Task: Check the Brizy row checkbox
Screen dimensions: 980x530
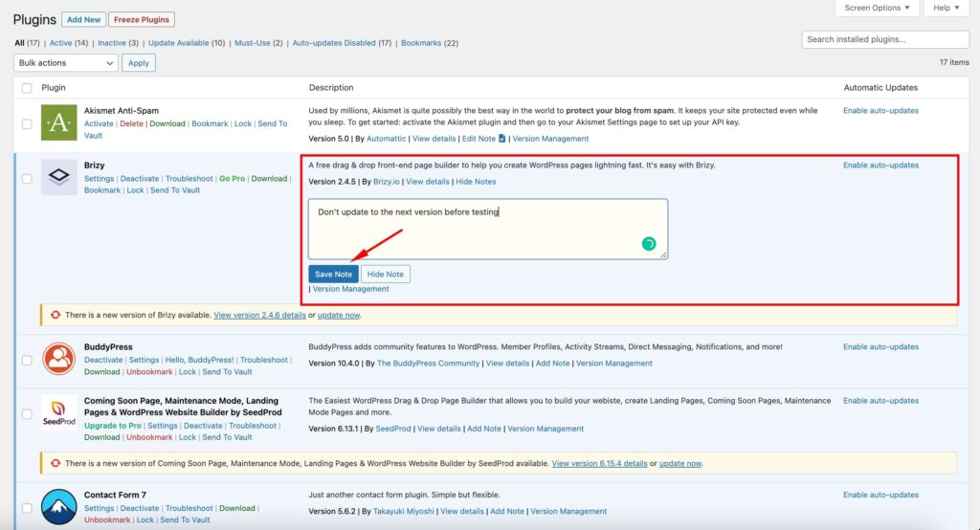Action: coord(27,179)
